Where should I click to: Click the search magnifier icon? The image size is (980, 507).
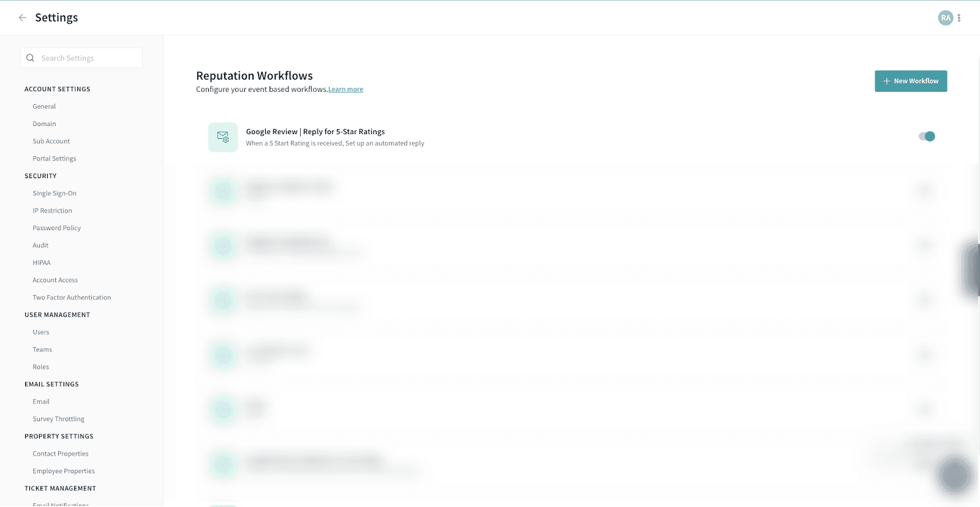tap(30, 58)
